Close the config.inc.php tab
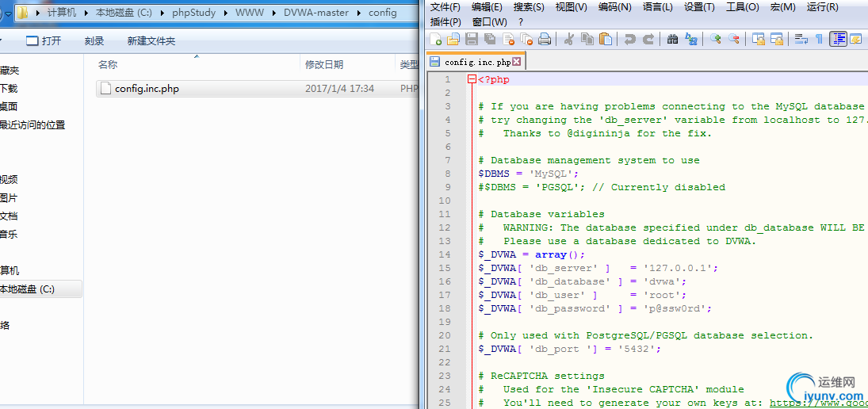The height and width of the screenshot is (409, 868). click(x=517, y=62)
